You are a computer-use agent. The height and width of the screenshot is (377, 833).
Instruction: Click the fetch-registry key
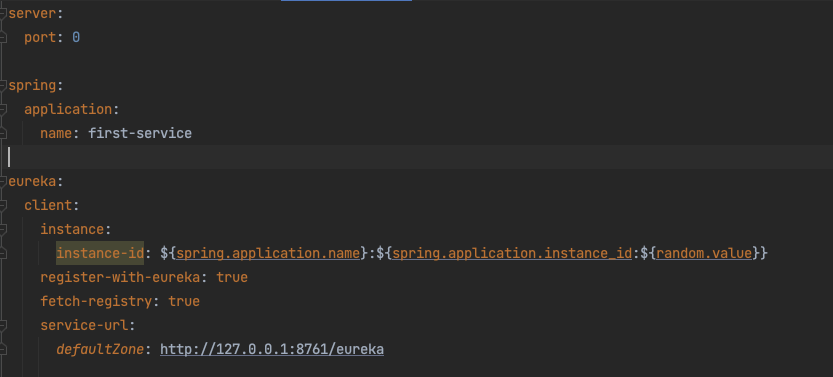pos(96,302)
